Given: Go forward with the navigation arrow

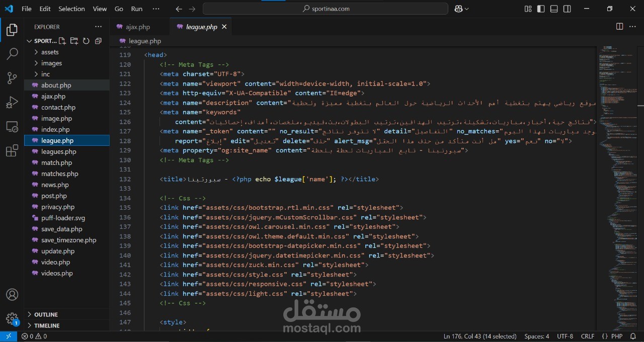Looking at the screenshot, I should [x=192, y=9].
